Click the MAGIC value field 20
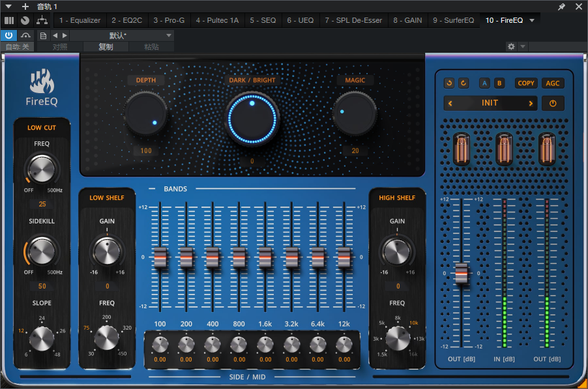Viewport: 588px width, 389px height. (355, 151)
